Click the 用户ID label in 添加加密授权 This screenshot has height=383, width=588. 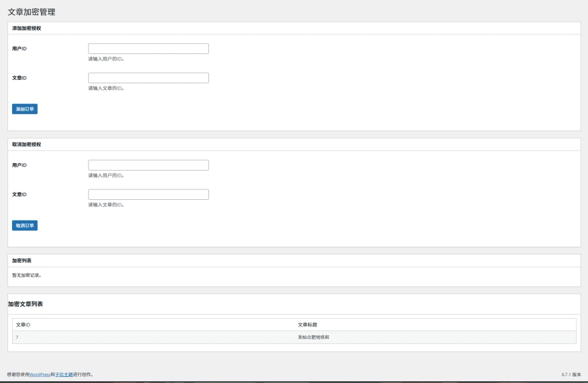20,49
